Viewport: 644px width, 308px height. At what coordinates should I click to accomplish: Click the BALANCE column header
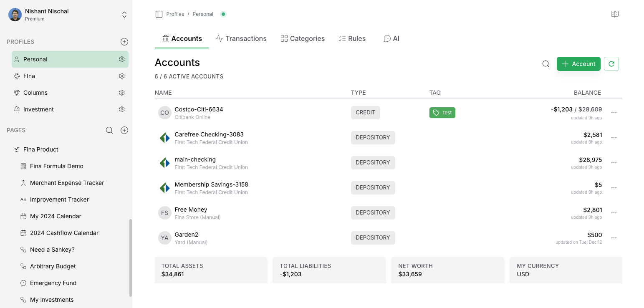click(587, 93)
